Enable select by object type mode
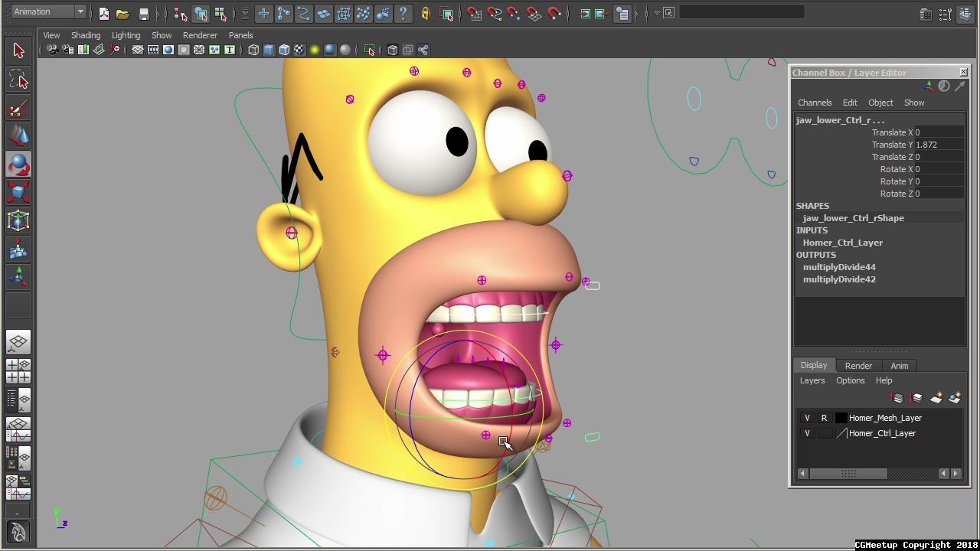980x551 pixels. 201,14
